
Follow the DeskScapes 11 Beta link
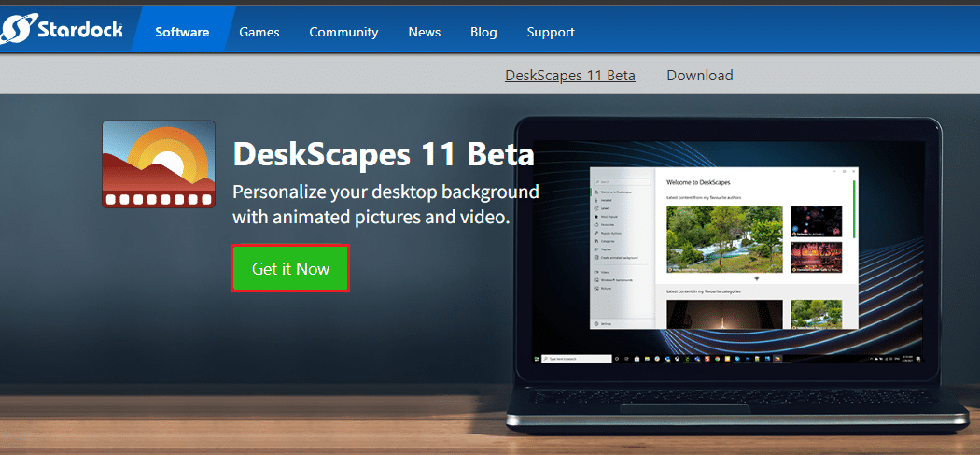pos(570,75)
